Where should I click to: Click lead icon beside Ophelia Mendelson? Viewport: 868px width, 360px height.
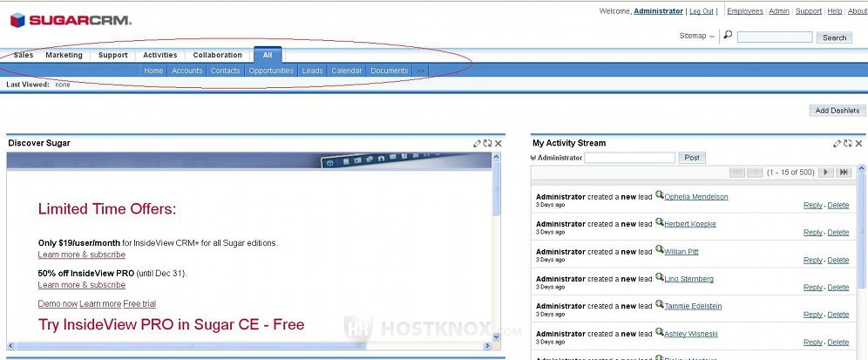[660, 194]
